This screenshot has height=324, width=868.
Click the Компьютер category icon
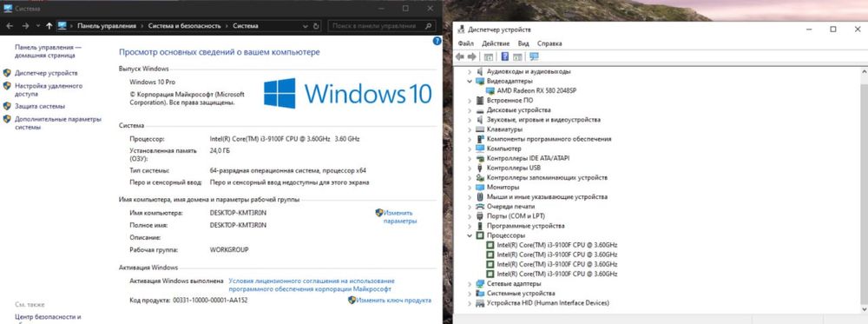point(481,149)
